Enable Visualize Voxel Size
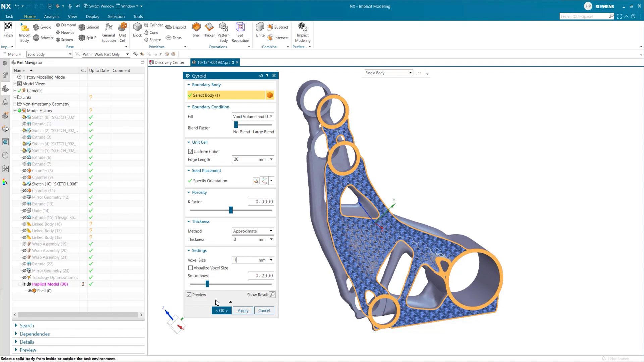 pyautogui.click(x=190, y=268)
